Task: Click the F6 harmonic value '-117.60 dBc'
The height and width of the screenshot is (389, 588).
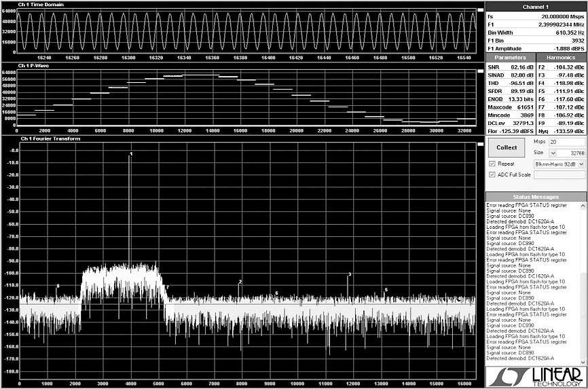Action: pyautogui.click(x=569, y=99)
